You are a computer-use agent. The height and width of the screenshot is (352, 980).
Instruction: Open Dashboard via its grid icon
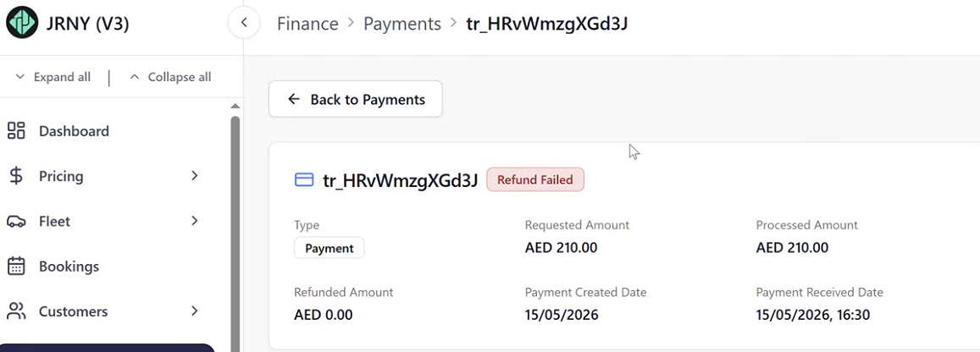click(x=16, y=131)
